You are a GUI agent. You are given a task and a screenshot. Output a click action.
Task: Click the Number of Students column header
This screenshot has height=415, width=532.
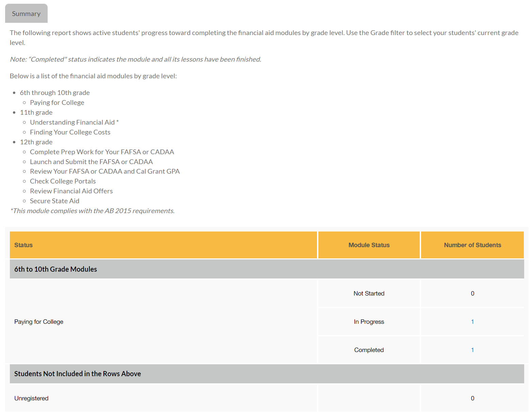click(x=472, y=245)
